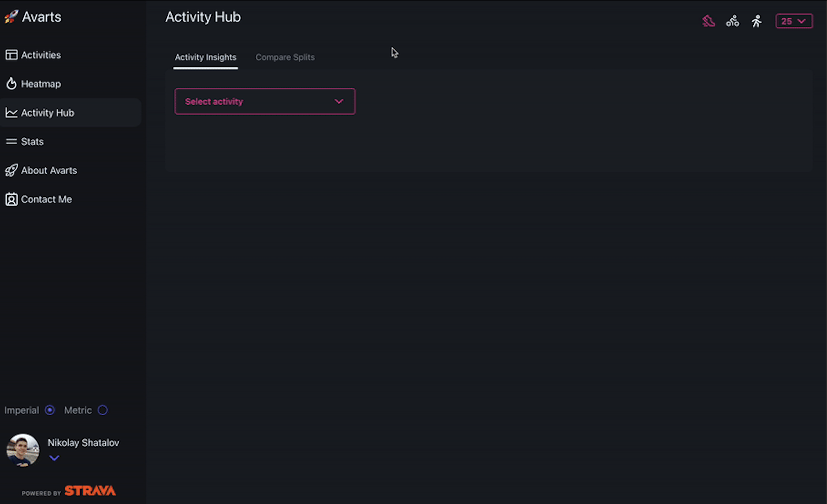Click the Stats sidebar icon
827x504 pixels.
(12, 141)
